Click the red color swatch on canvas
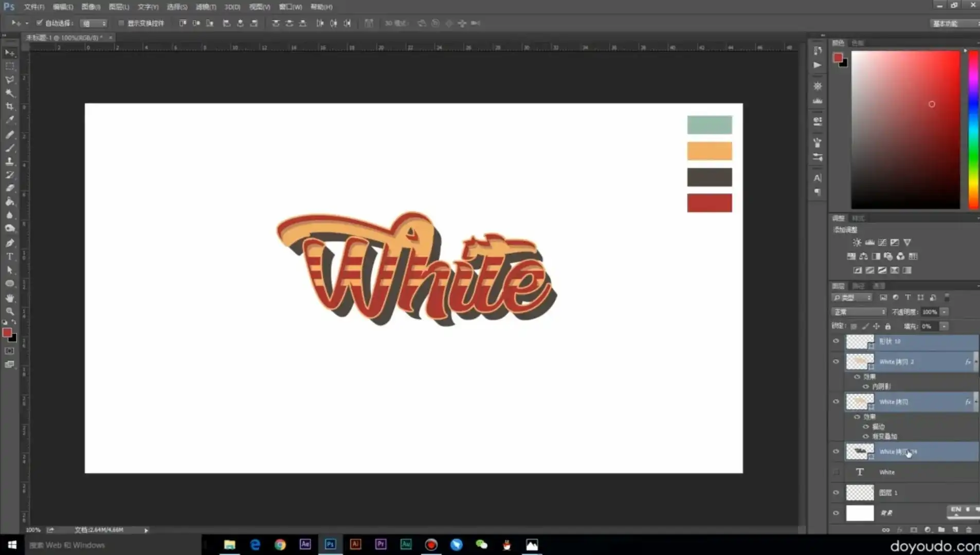The width and height of the screenshot is (980, 555). [710, 203]
